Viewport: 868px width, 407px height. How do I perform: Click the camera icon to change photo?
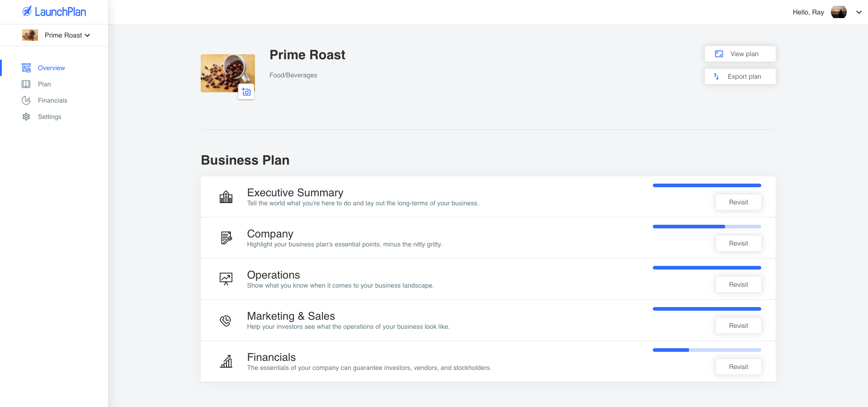click(246, 92)
